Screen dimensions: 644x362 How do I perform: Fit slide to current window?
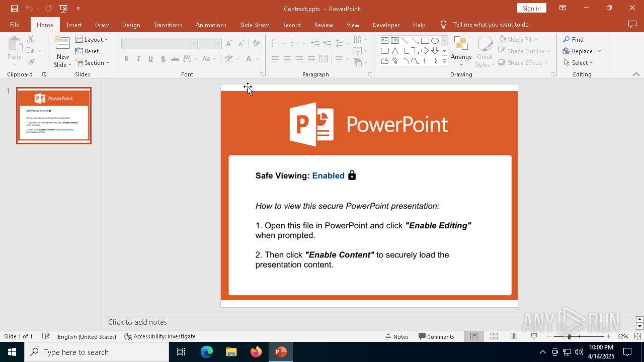[x=637, y=336]
